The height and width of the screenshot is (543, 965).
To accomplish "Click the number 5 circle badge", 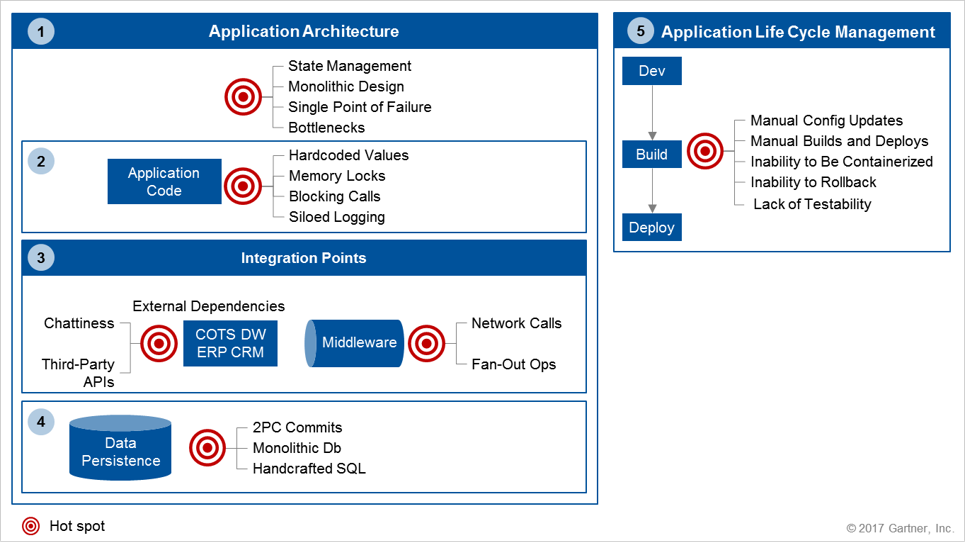I will pyautogui.click(x=640, y=32).
